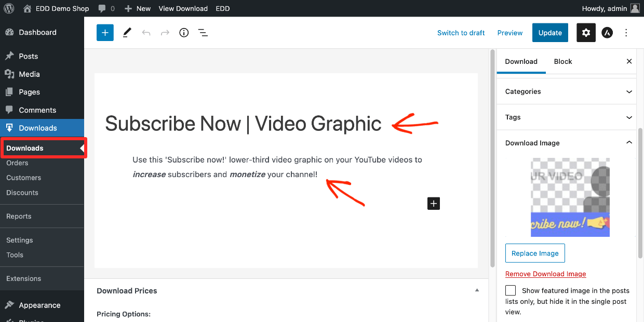Switch to the Block tab
Screen dimensions: 644x322
click(562, 61)
